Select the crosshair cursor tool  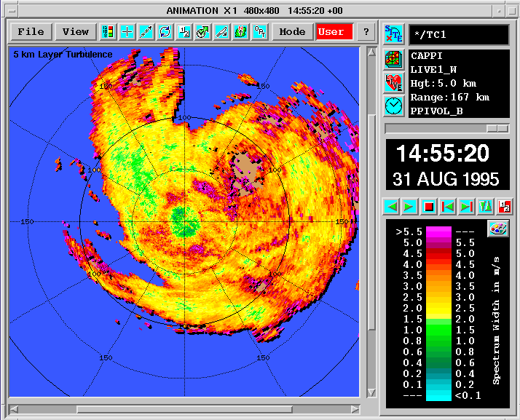(127, 32)
